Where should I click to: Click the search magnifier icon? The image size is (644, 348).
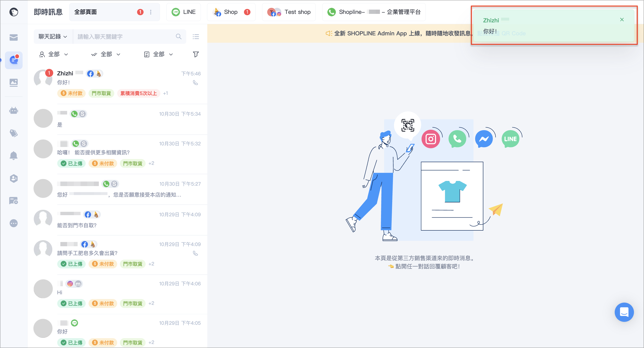tap(178, 36)
